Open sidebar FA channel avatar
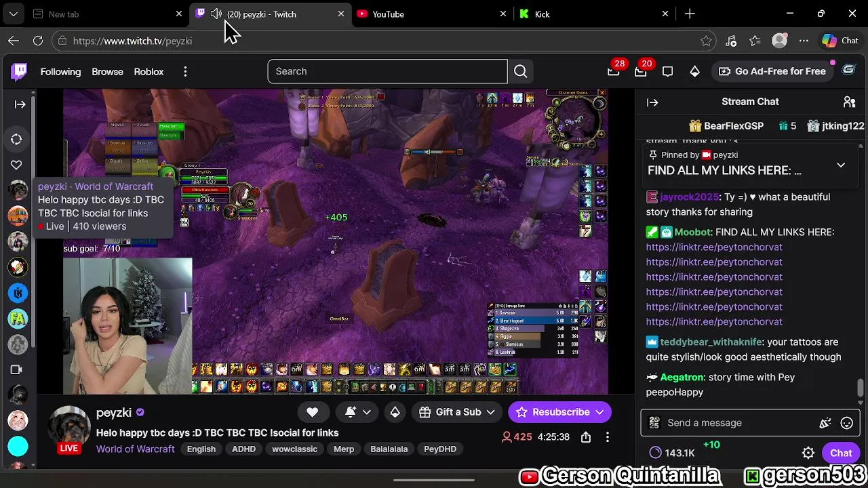Viewport: 868px width, 488px height. tap(18, 319)
